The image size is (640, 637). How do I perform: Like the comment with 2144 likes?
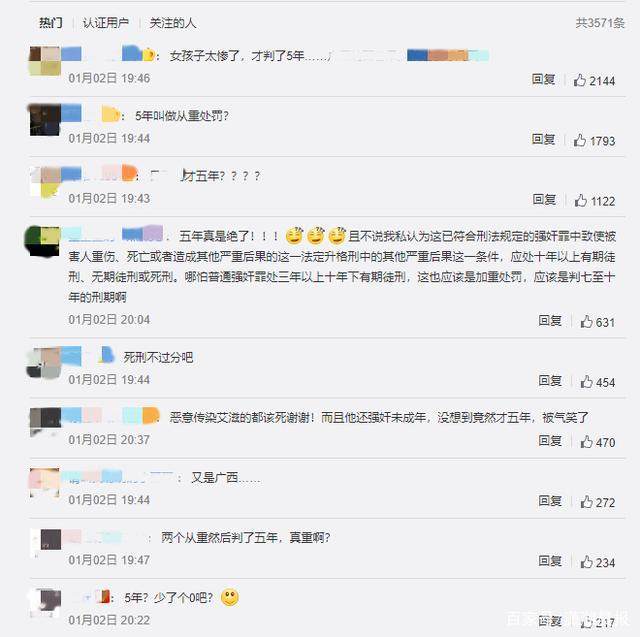(x=579, y=80)
